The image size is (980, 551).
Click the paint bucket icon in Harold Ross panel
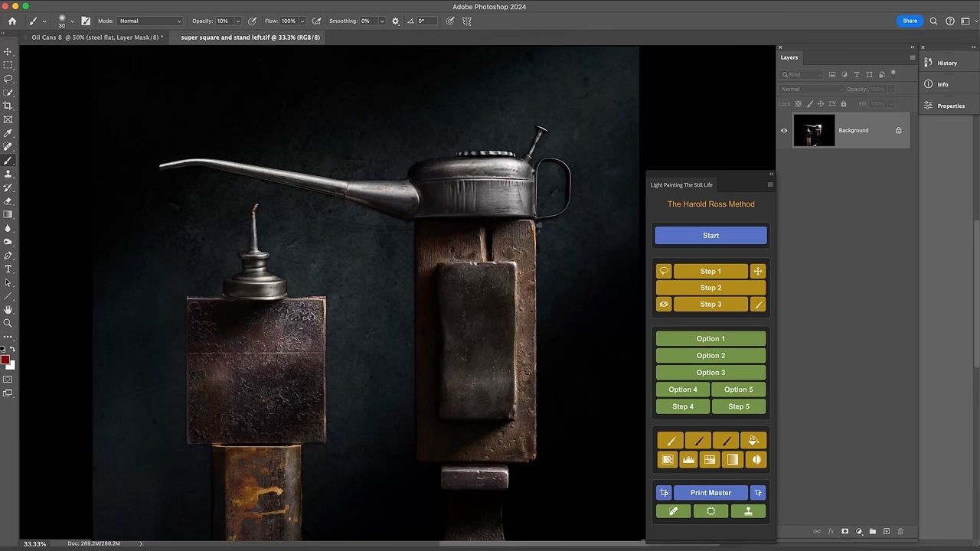tap(753, 441)
